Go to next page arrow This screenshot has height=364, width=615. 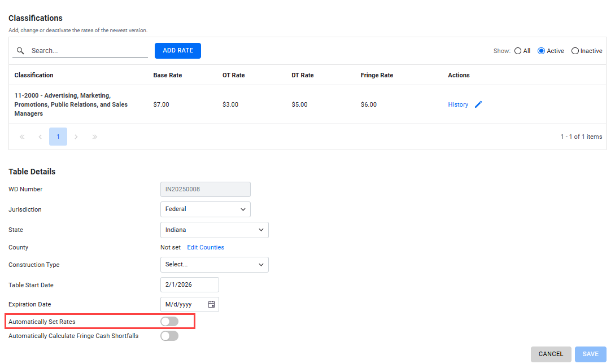pyautogui.click(x=76, y=137)
